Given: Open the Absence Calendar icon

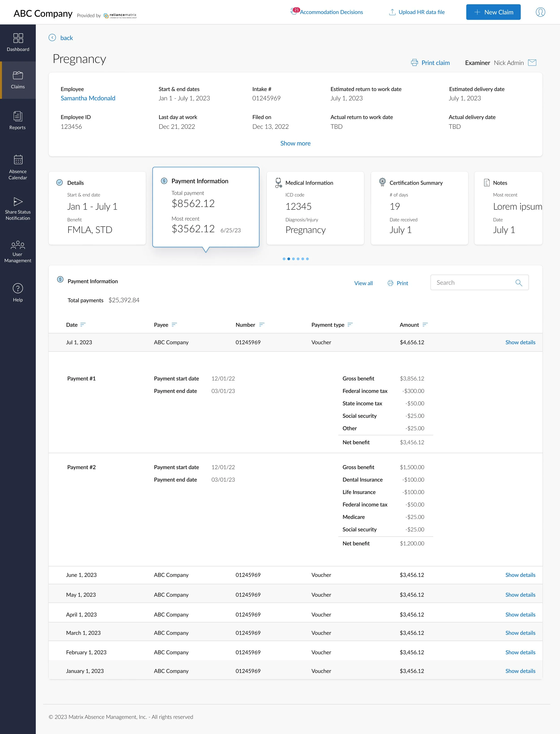Looking at the screenshot, I should (18, 160).
